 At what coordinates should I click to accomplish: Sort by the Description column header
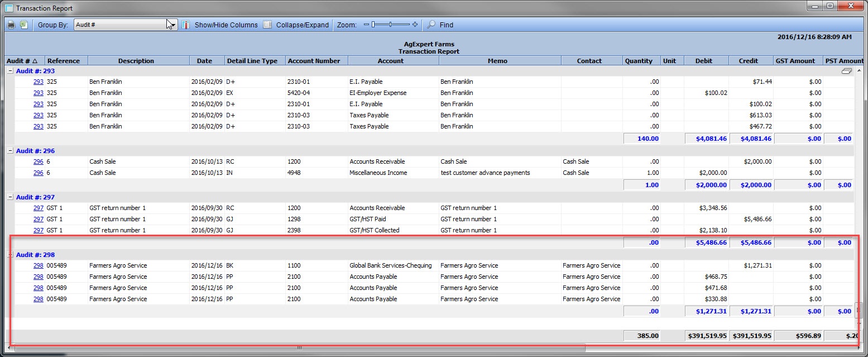138,61
